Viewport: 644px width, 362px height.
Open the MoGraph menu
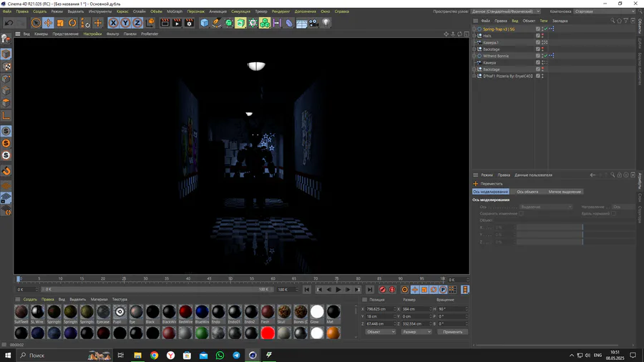click(x=175, y=11)
